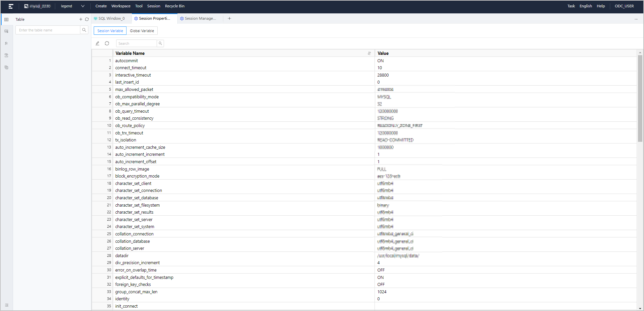Switch to Global Variable view
The width and height of the screenshot is (644, 311).
point(142,30)
